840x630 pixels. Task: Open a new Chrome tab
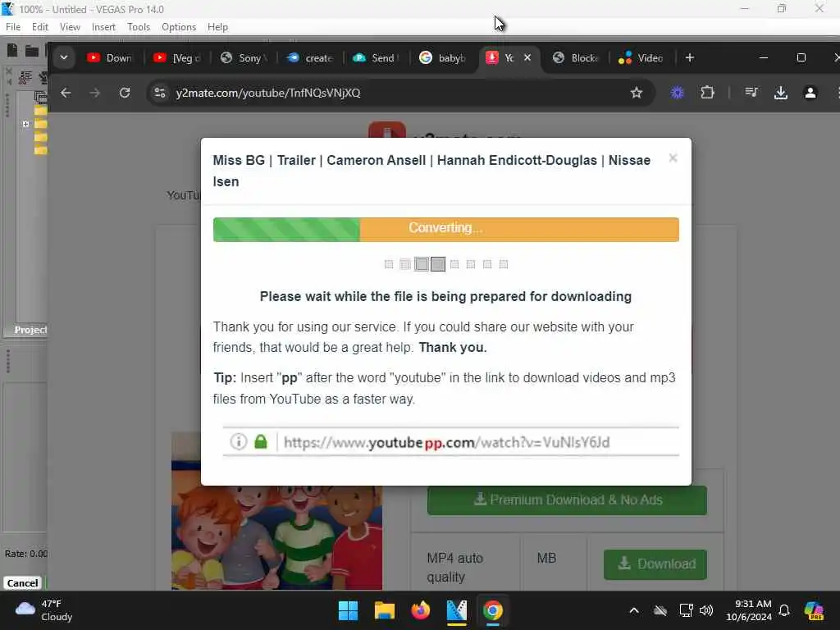pyautogui.click(x=690, y=58)
